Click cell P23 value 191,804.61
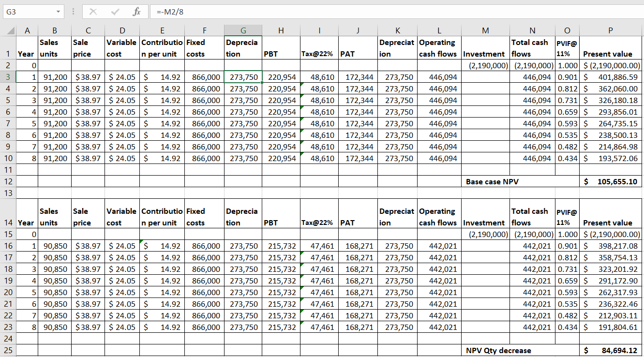The height and width of the screenshot is (357, 644). coord(611,327)
